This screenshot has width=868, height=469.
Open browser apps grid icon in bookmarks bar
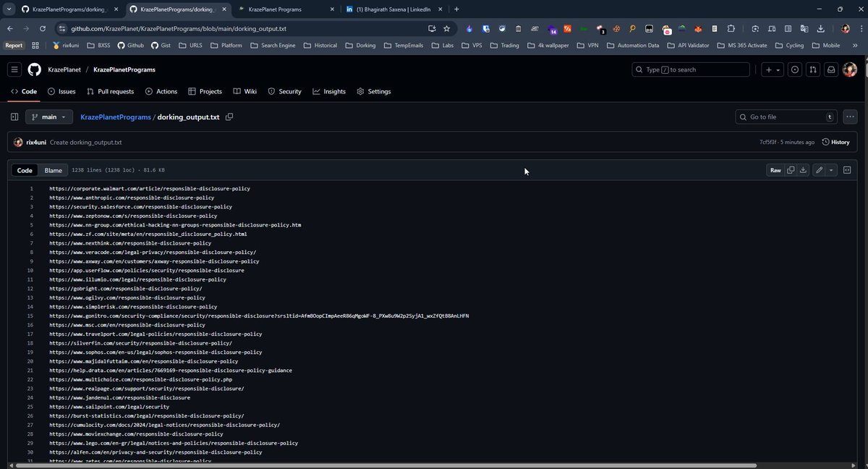coord(35,45)
